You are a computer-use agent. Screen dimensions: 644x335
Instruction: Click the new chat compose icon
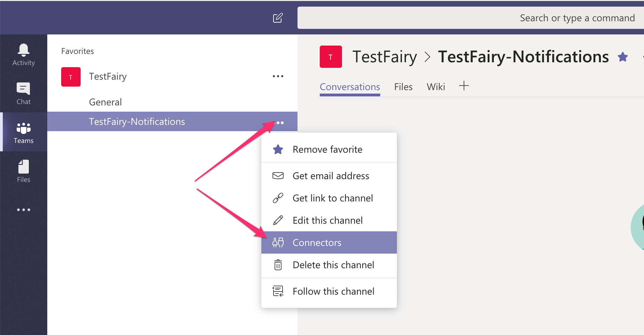pos(278,18)
